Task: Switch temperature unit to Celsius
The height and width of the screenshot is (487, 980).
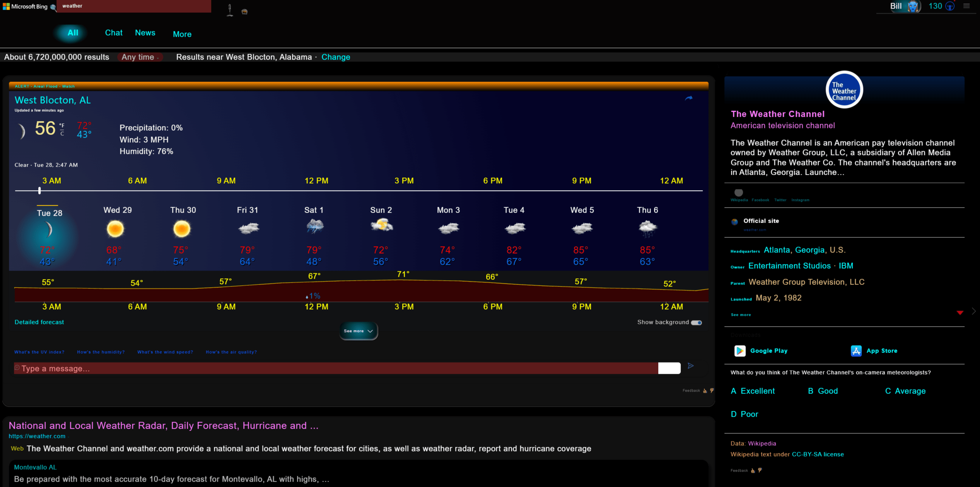Action: coord(62,134)
